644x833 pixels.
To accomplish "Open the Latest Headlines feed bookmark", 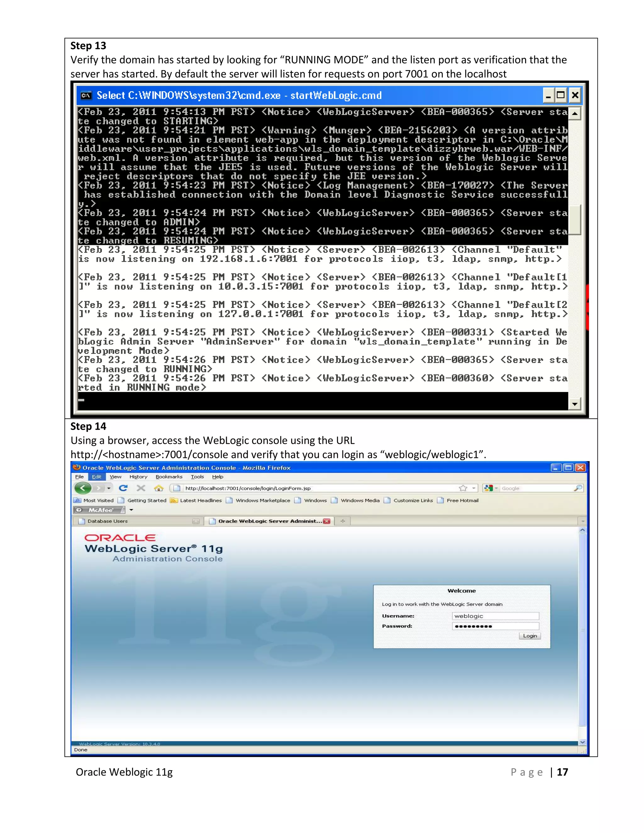I will (196, 500).
